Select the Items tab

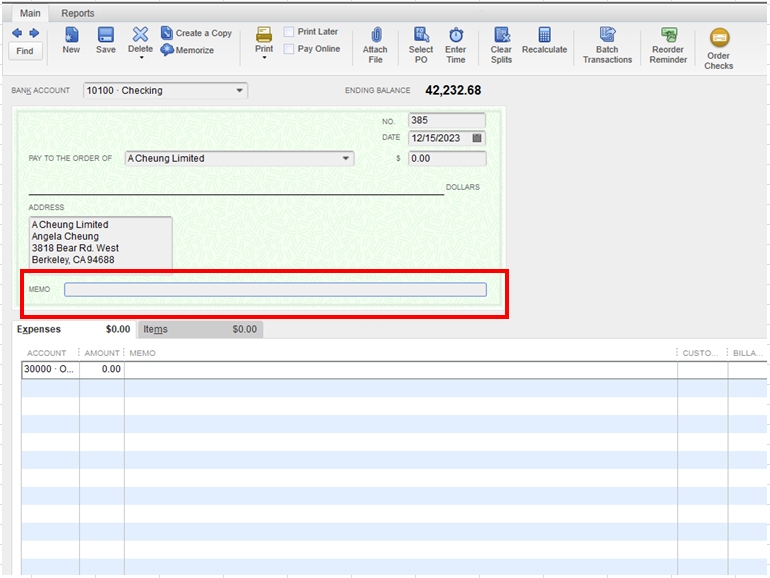click(200, 329)
